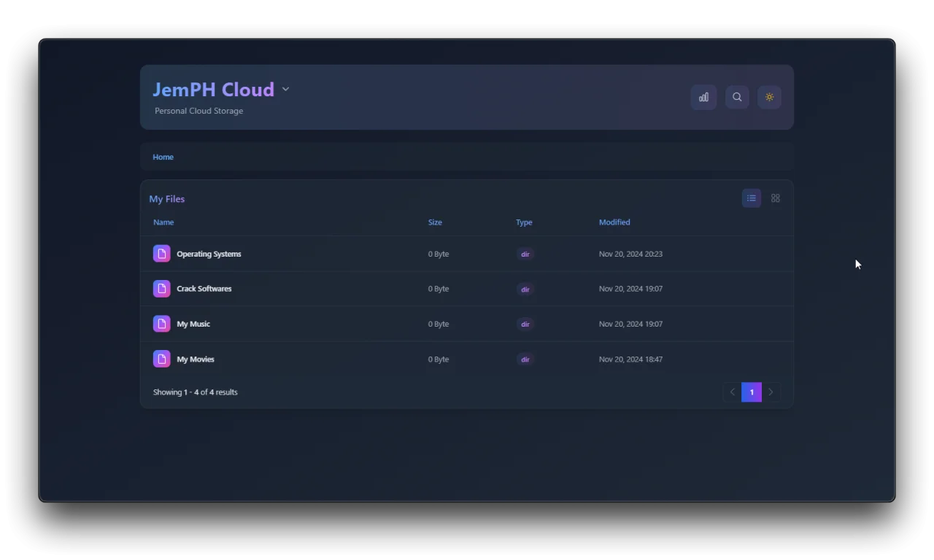Switch to grid view layout
This screenshot has height=560, width=934.
[x=776, y=198]
